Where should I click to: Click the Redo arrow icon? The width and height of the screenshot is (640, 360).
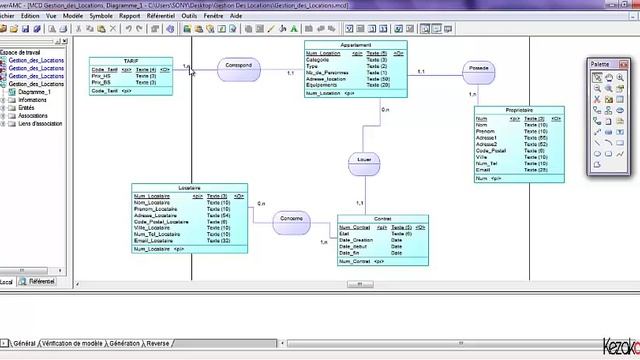click(140, 29)
